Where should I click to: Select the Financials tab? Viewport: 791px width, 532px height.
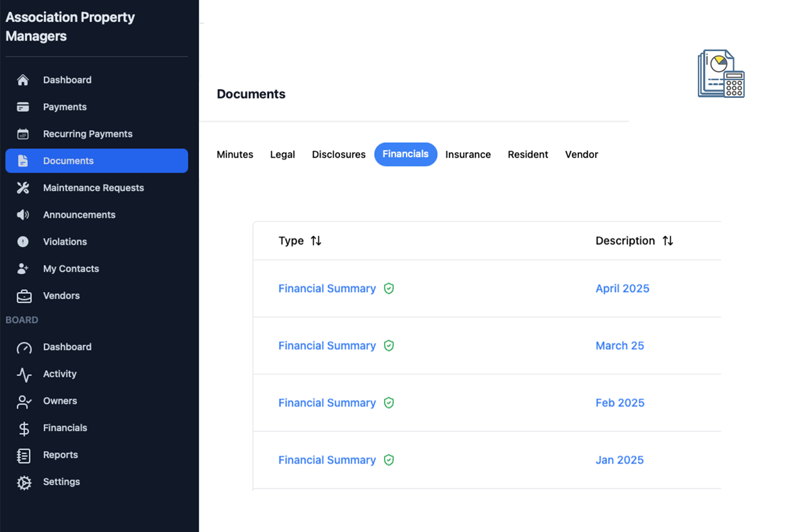tap(406, 154)
